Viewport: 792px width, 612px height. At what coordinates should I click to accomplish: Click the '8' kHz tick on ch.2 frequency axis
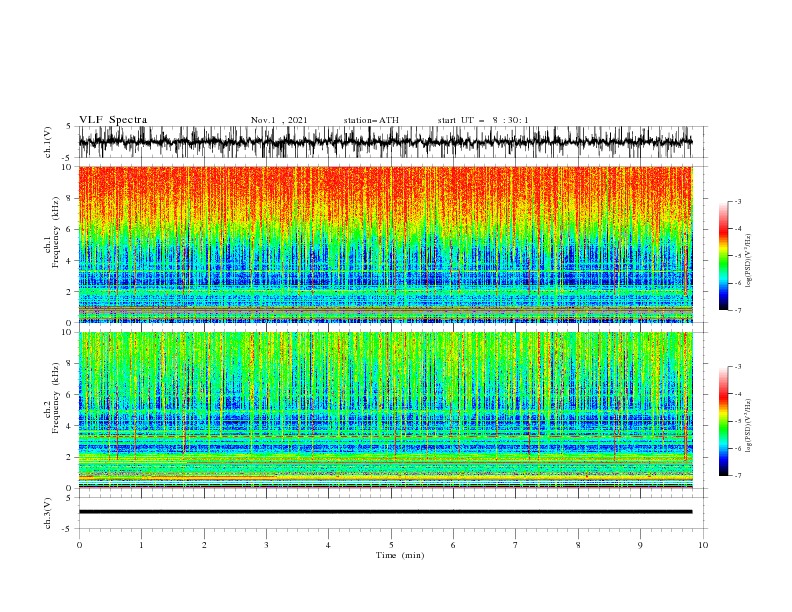(70, 364)
